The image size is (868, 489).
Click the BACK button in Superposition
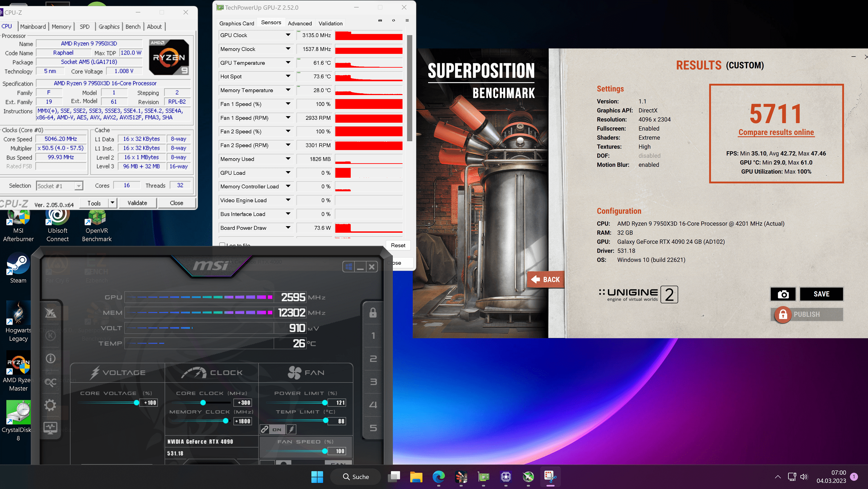[x=545, y=280]
